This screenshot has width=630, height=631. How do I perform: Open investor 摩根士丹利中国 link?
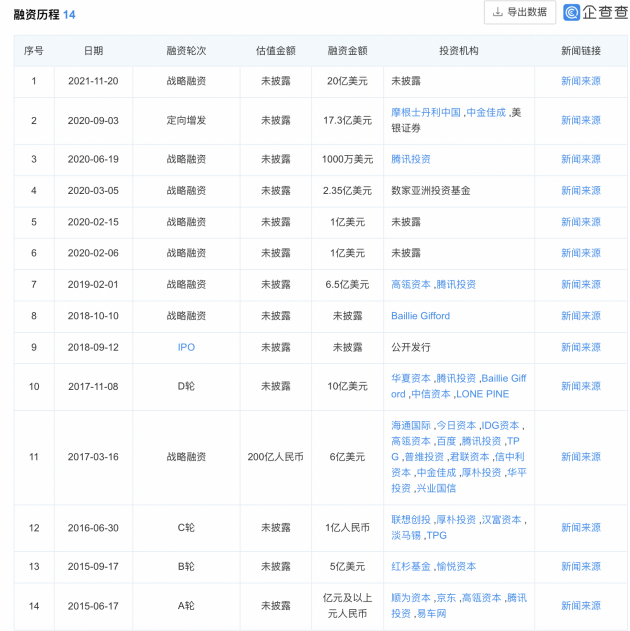pos(426,113)
